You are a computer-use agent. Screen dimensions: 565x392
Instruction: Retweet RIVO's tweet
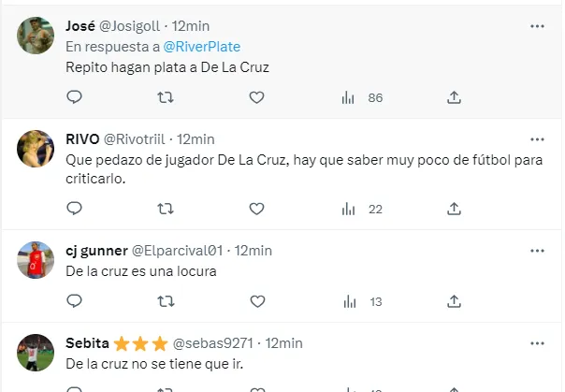click(165, 209)
